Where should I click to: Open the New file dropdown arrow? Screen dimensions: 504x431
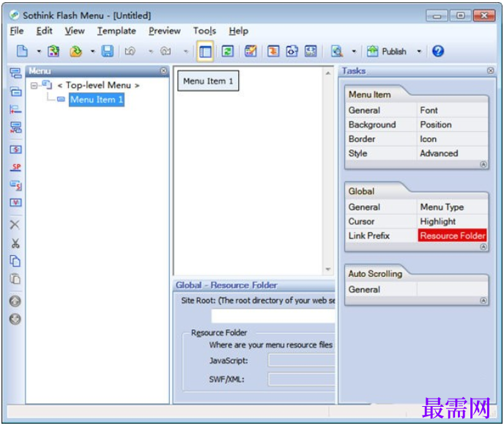39,51
